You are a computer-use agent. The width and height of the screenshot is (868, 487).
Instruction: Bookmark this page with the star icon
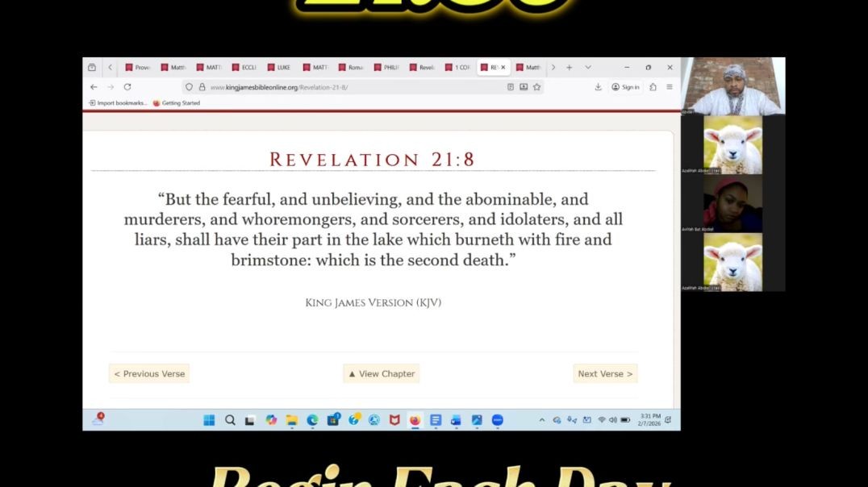pos(536,87)
